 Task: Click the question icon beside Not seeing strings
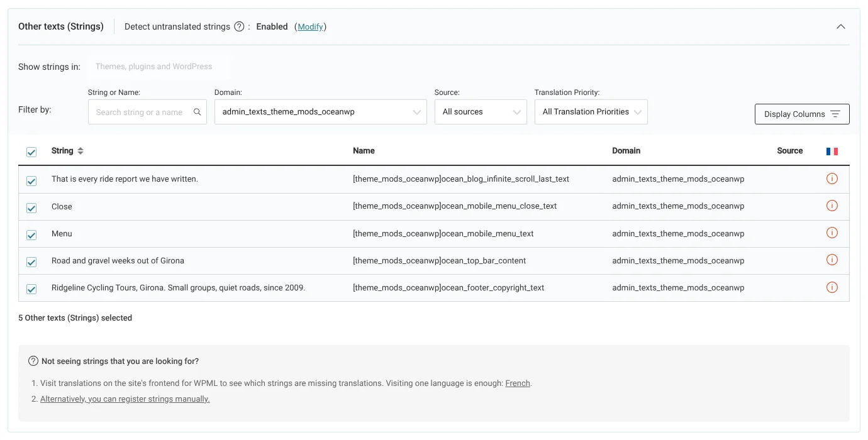point(33,361)
